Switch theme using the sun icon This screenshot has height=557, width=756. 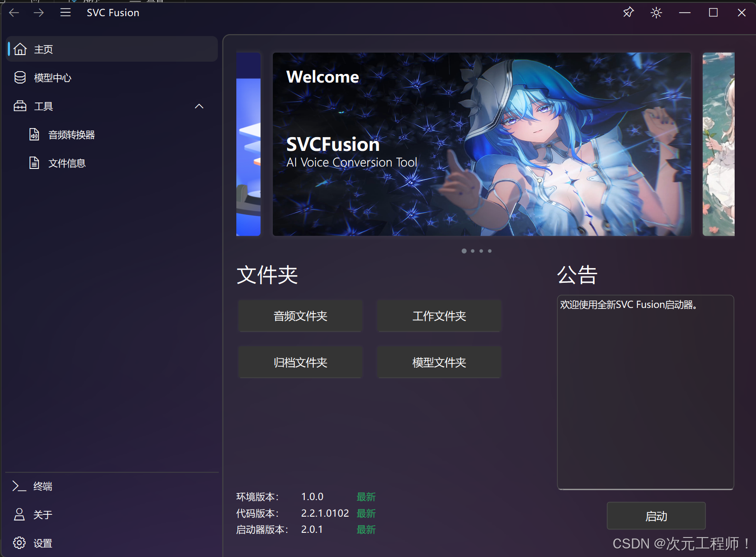[x=656, y=13]
